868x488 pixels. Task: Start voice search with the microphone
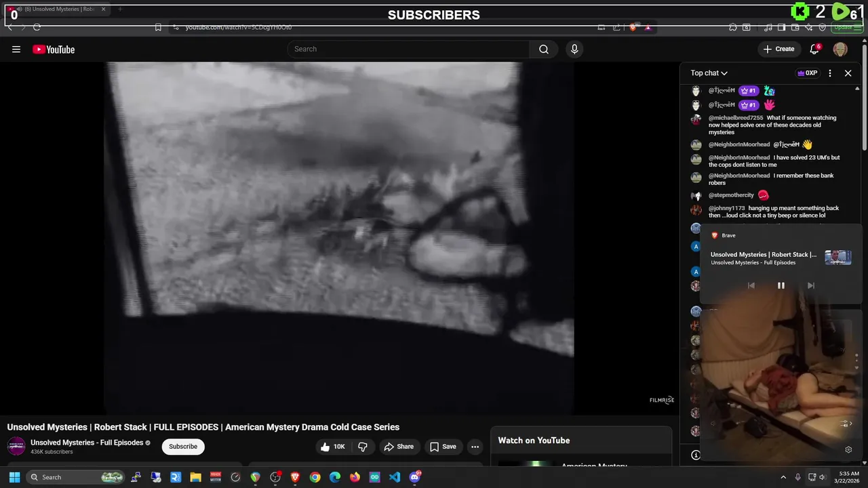click(x=574, y=49)
